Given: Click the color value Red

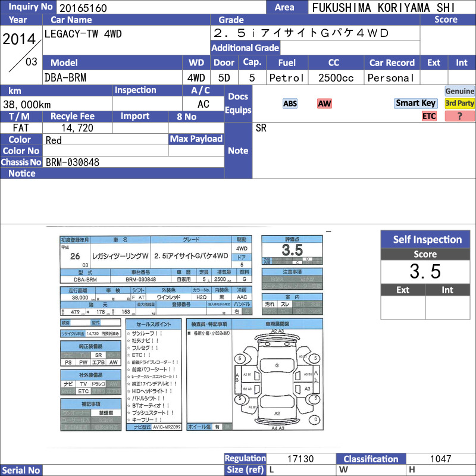Looking at the screenshot, I should [54, 140].
